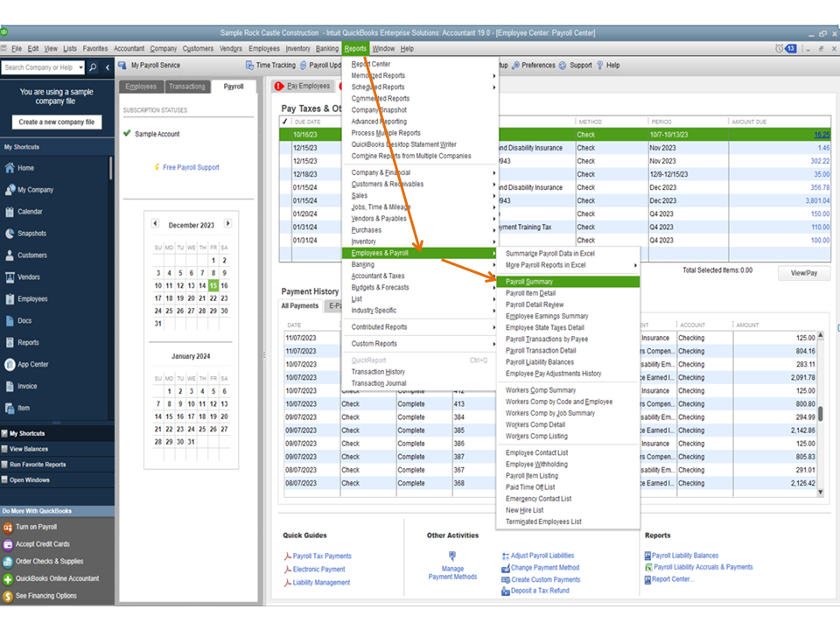Open Time Tracking in the toolbar
The image size is (840, 630).
(270, 66)
